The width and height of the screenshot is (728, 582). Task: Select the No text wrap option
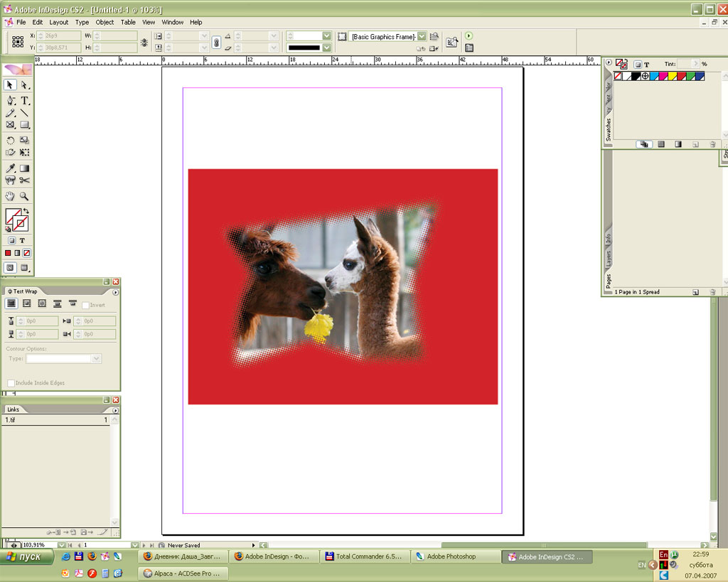[x=11, y=303]
